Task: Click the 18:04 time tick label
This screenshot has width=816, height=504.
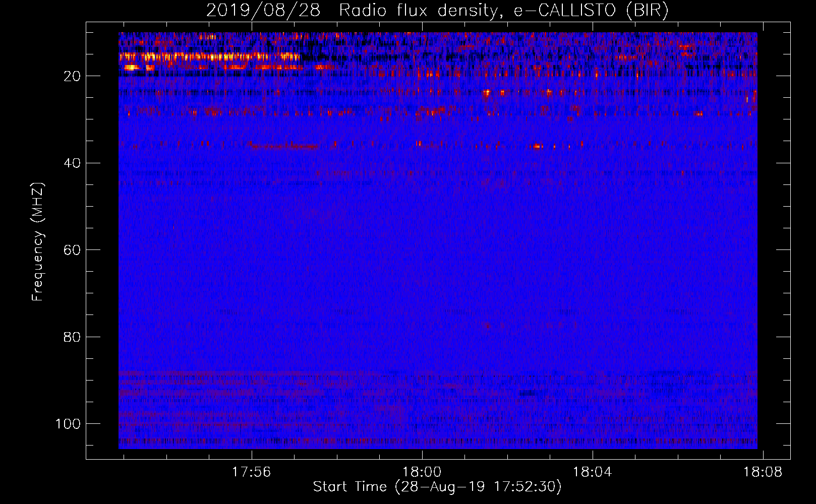Action: pos(592,472)
